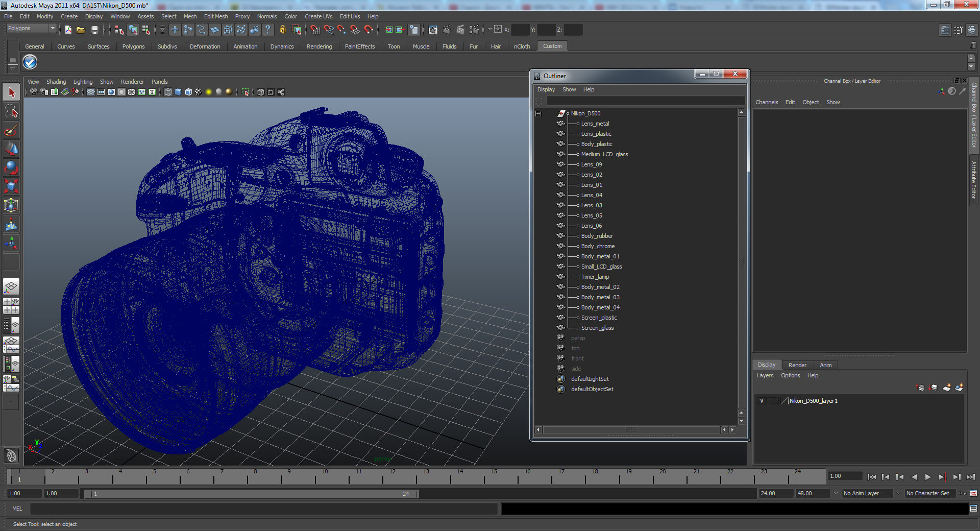Click the range slider bar handle
The image size is (980, 531).
pos(252,494)
